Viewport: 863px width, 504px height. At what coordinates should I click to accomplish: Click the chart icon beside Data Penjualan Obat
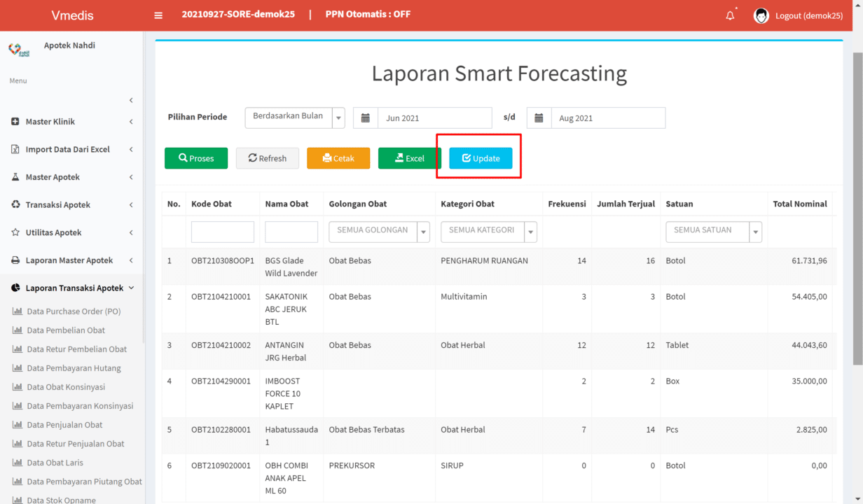[x=18, y=425]
